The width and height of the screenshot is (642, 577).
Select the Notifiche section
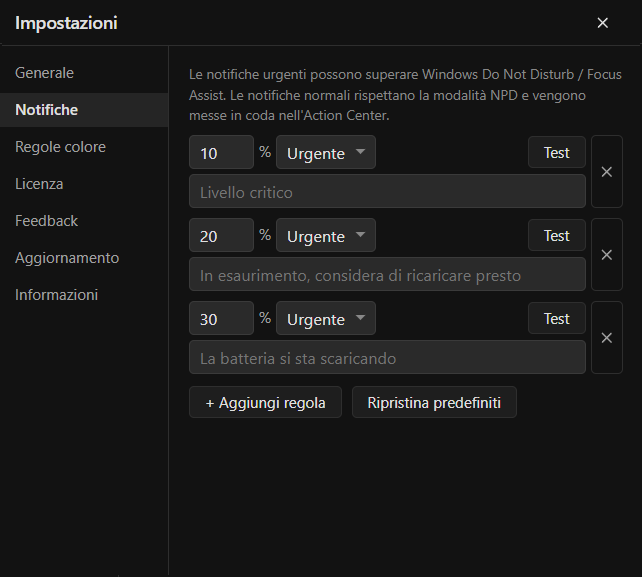tap(84, 110)
